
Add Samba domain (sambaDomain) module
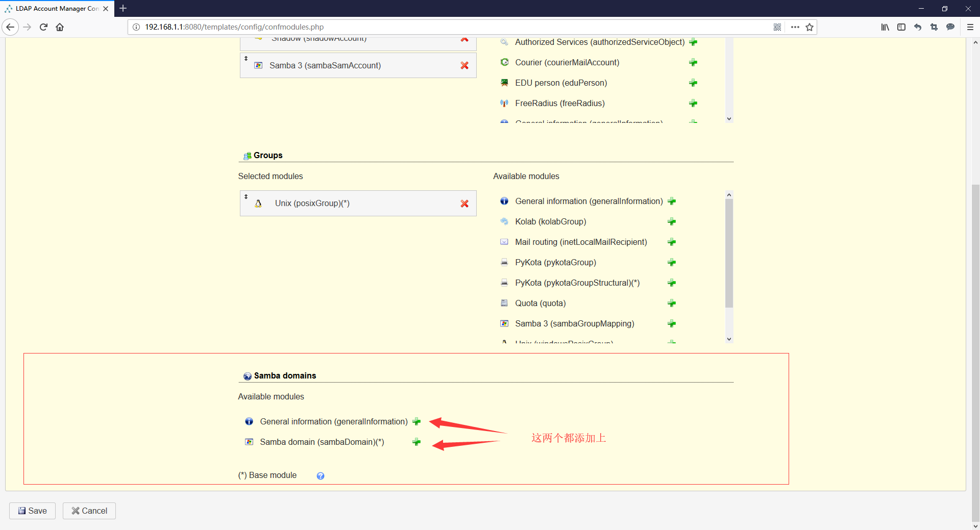tap(416, 442)
